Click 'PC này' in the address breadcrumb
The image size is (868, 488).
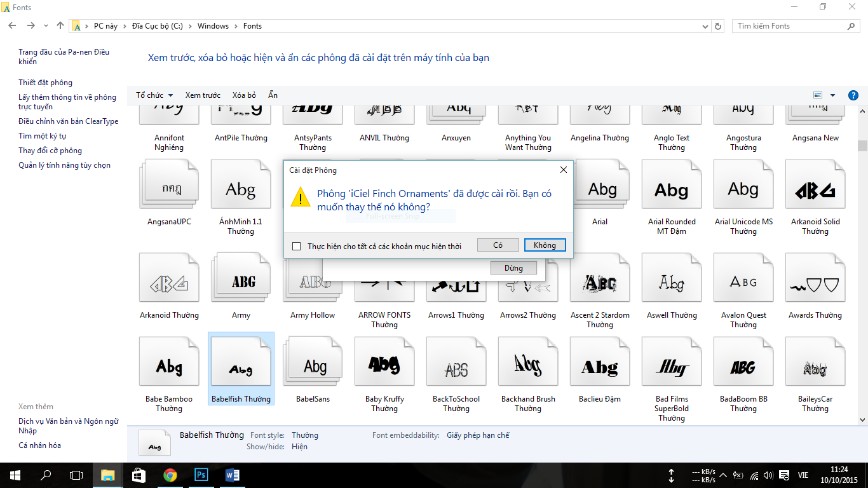coord(105,26)
